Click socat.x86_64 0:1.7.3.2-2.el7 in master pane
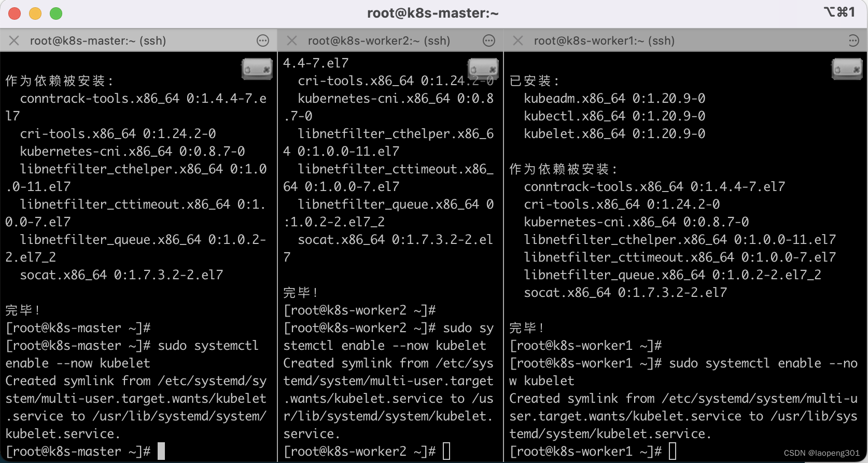868x463 pixels. coord(121,275)
